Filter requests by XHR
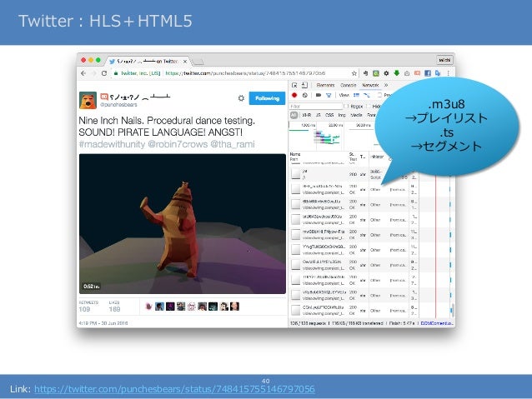The height and width of the screenshot is (399, 532). coord(307,115)
